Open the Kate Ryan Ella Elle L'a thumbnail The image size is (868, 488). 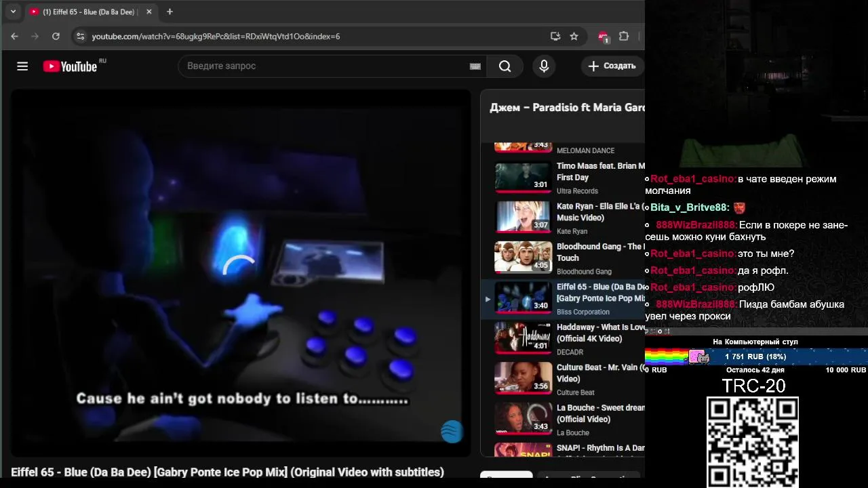point(523,218)
